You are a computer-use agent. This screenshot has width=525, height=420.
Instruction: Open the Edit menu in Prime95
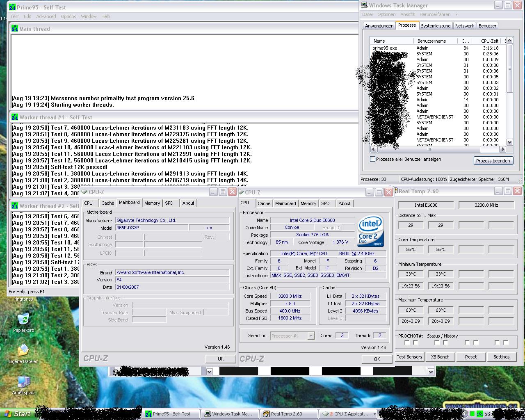27,16
